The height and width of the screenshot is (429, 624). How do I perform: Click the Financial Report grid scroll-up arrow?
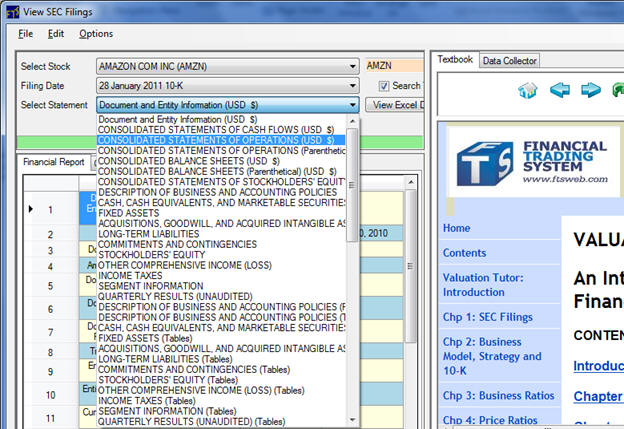pyautogui.click(x=411, y=182)
